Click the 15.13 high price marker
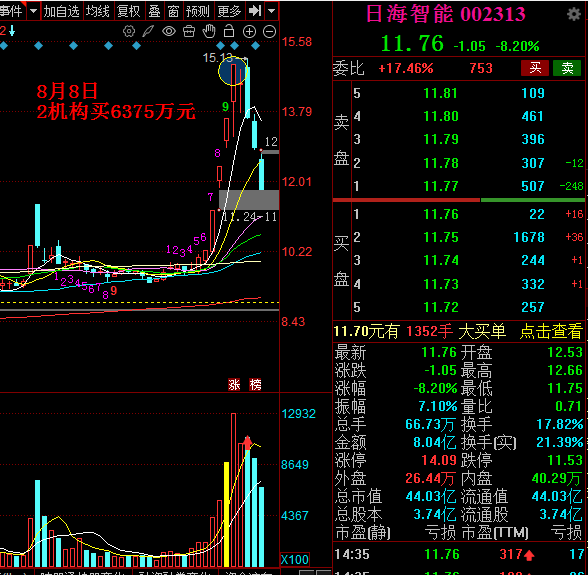This screenshot has height=575, width=588. click(x=218, y=57)
